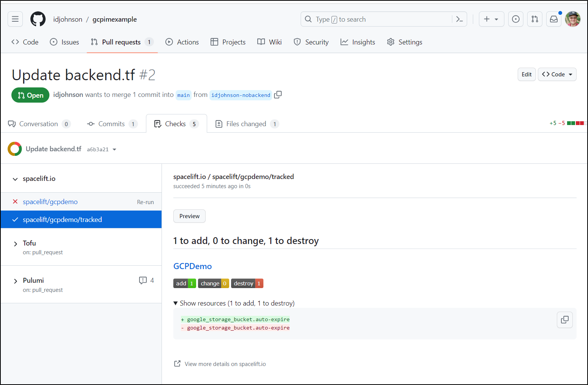Open the Insights tab
This screenshot has height=385, width=588.
point(358,42)
